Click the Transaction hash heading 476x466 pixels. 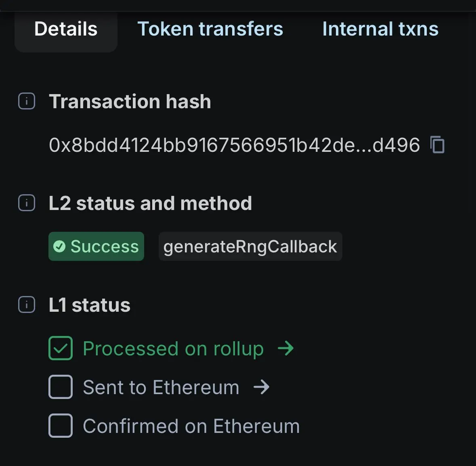click(130, 101)
